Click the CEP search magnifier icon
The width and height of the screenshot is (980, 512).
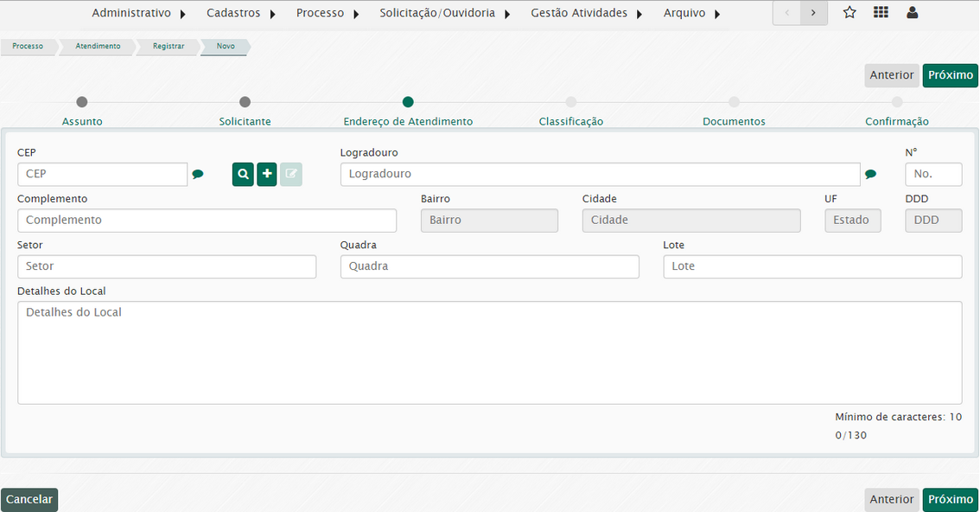243,174
